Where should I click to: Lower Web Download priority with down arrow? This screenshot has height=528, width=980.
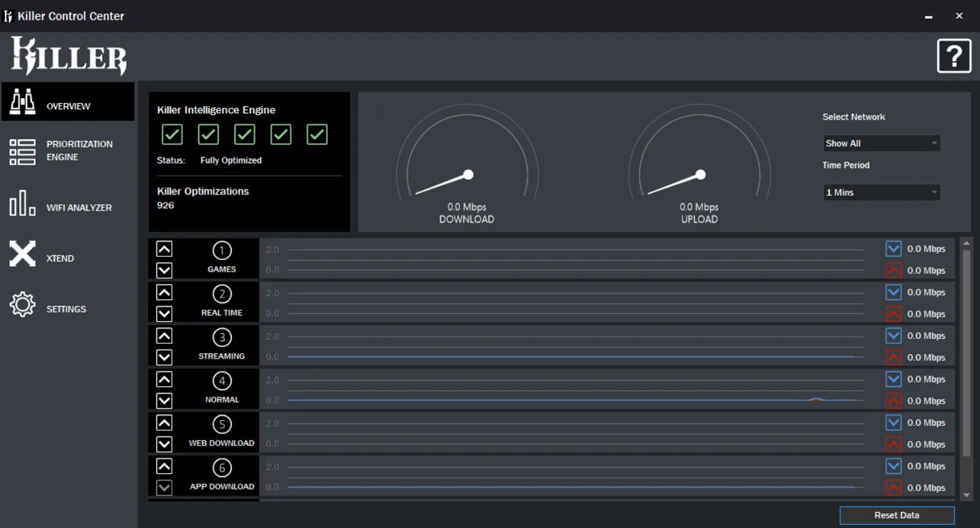point(164,444)
